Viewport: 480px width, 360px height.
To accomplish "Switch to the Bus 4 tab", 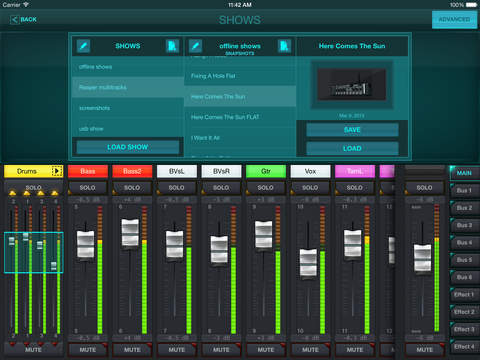I will 464,242.
